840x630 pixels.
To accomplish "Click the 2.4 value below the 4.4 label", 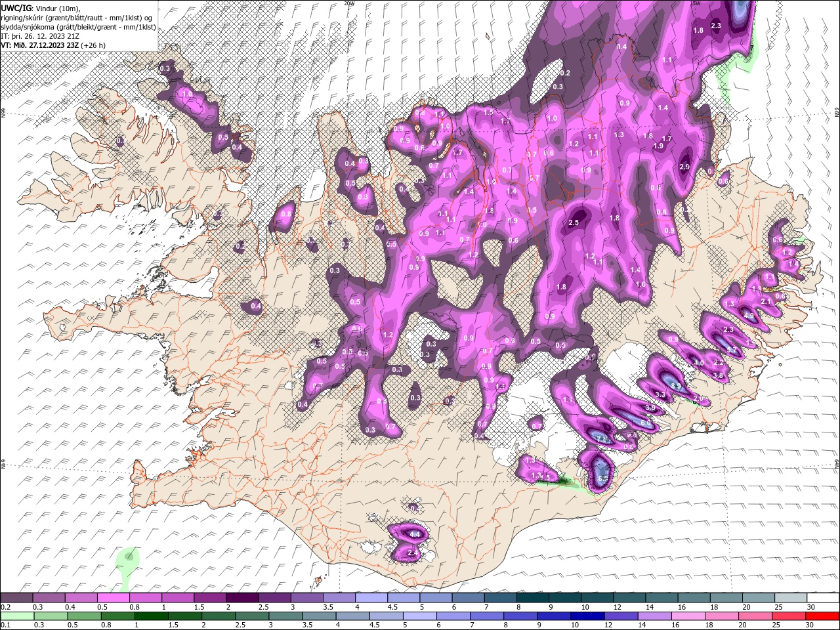I will pos(413,553).
